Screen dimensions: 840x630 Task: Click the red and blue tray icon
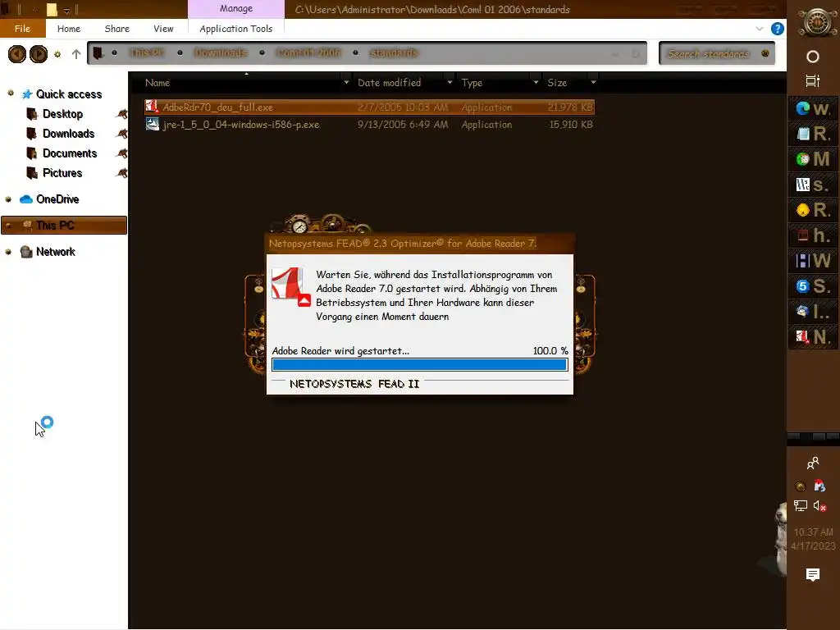[819, 486]
